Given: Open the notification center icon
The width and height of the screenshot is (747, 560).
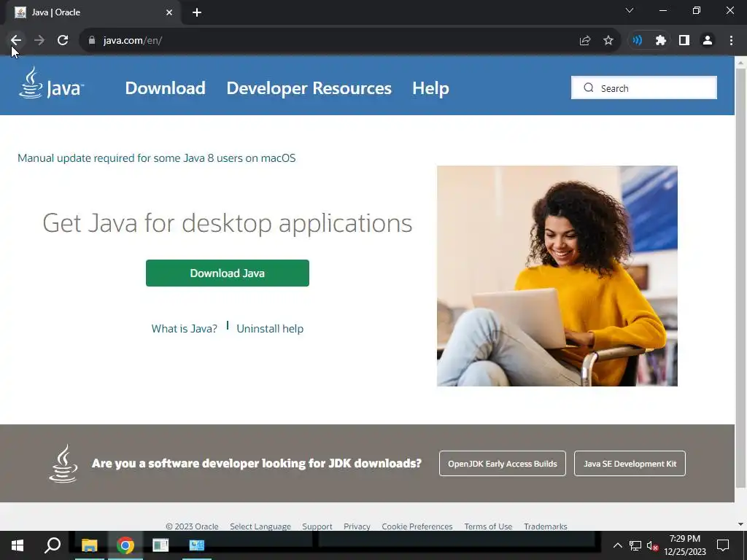Looking at the screenshot, I should pyautogui.click(x=723, y=545).
